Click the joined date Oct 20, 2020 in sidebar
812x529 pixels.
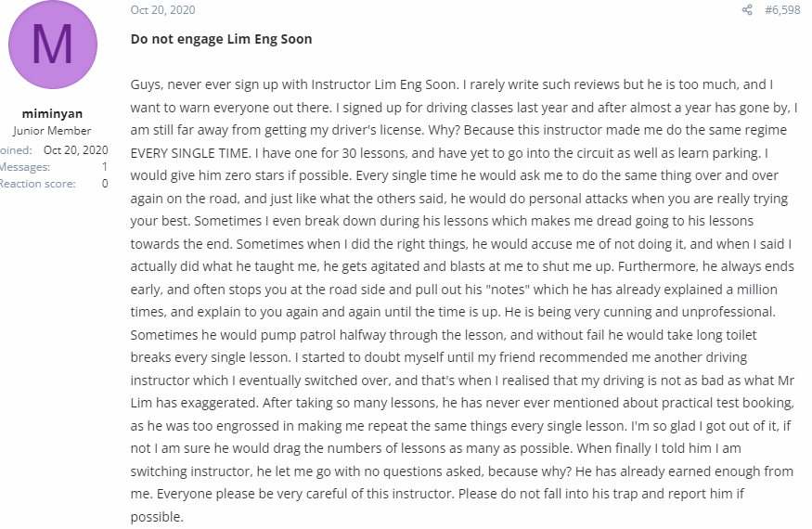pos(75,150)
